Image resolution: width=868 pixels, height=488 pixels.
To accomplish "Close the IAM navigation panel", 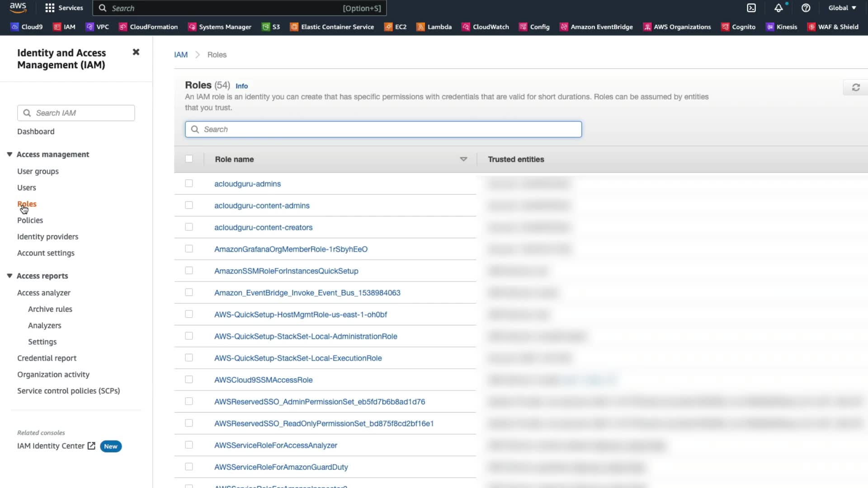I will 136,52.
